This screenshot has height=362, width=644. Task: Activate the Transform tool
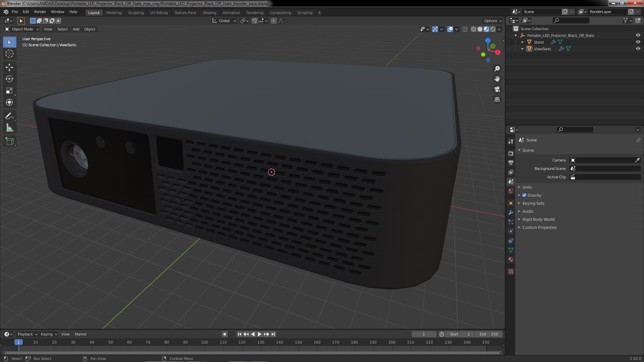click(x=9, y=102)
